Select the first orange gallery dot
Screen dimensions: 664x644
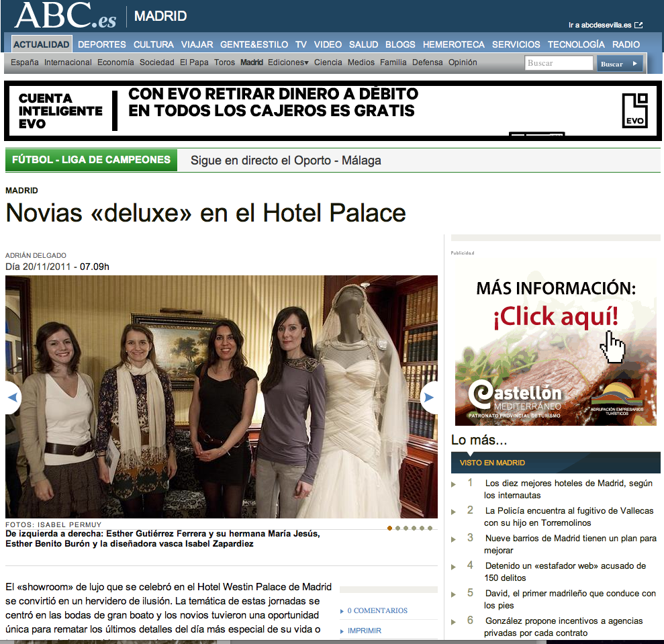click(389, 528)
